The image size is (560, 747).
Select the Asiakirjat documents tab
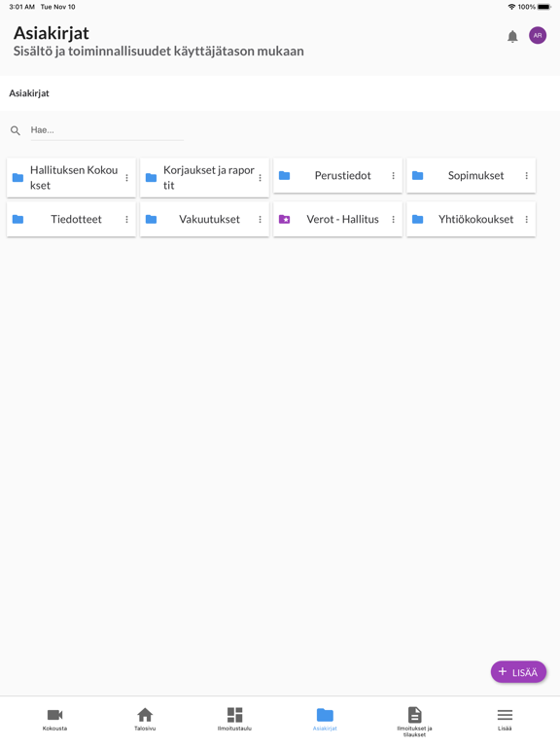point(325,719)
